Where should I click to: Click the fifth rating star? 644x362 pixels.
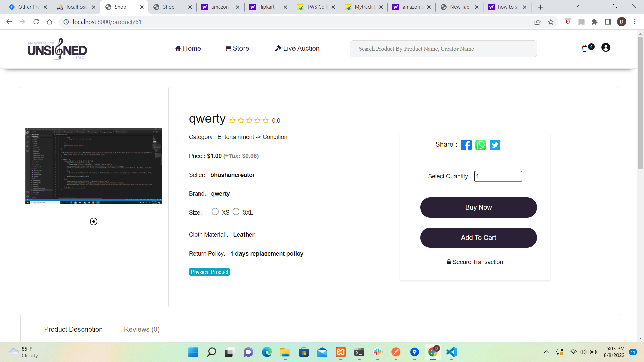(x=266, y=121)
